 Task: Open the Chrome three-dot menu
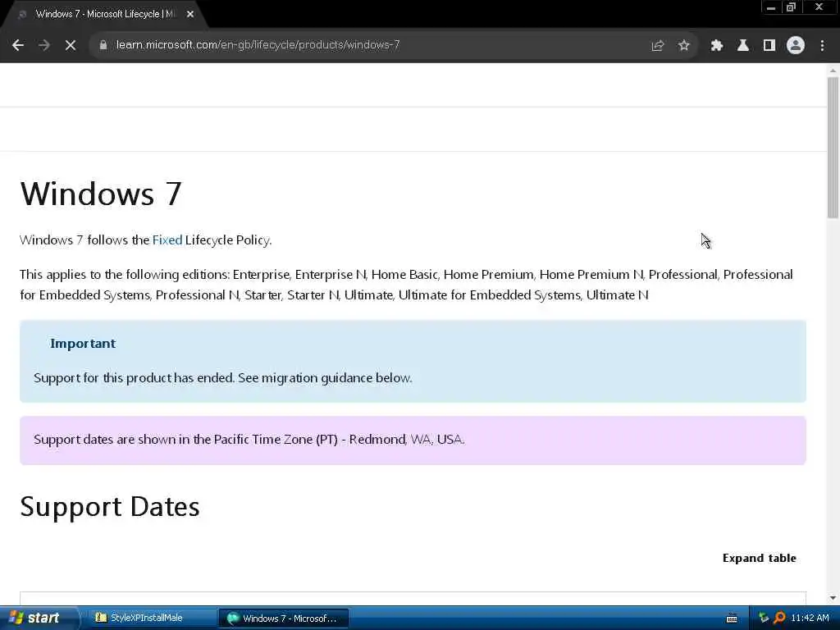[x=822, y=46]
